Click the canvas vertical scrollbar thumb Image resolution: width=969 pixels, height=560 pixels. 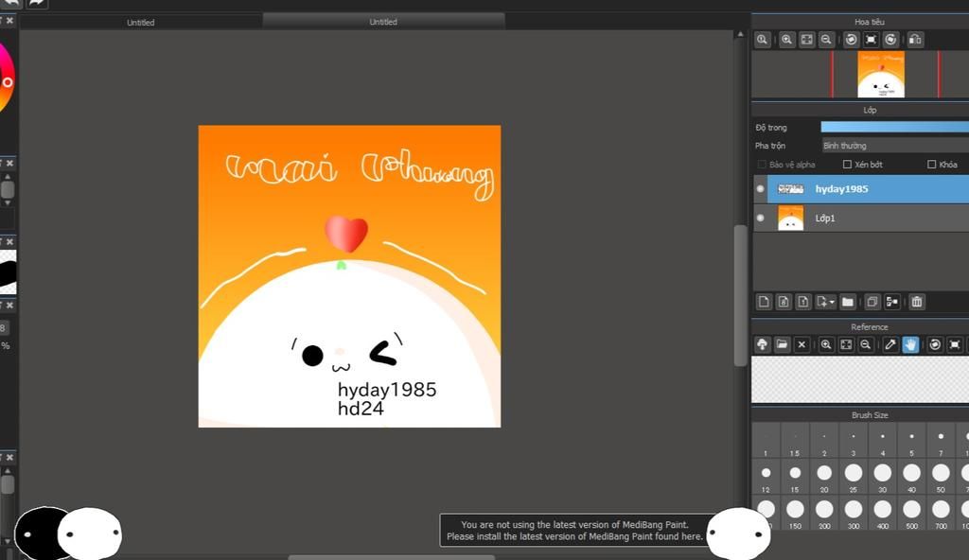[740, 295]
